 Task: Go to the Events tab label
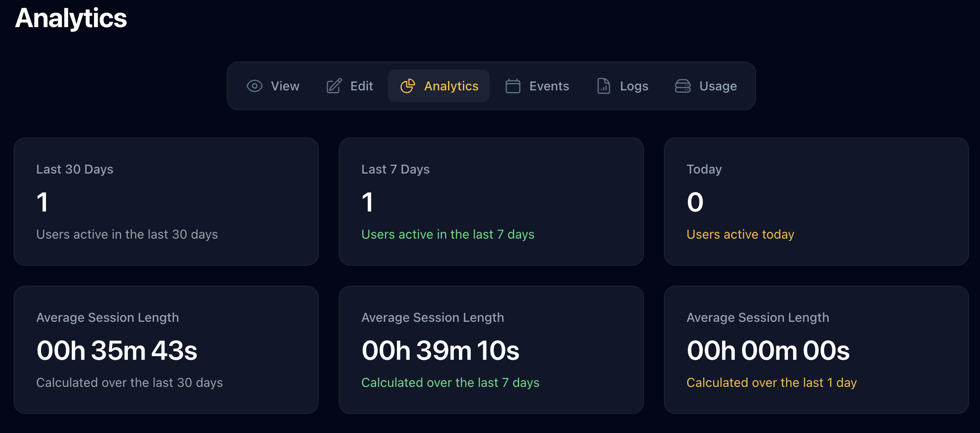(549, 86)
